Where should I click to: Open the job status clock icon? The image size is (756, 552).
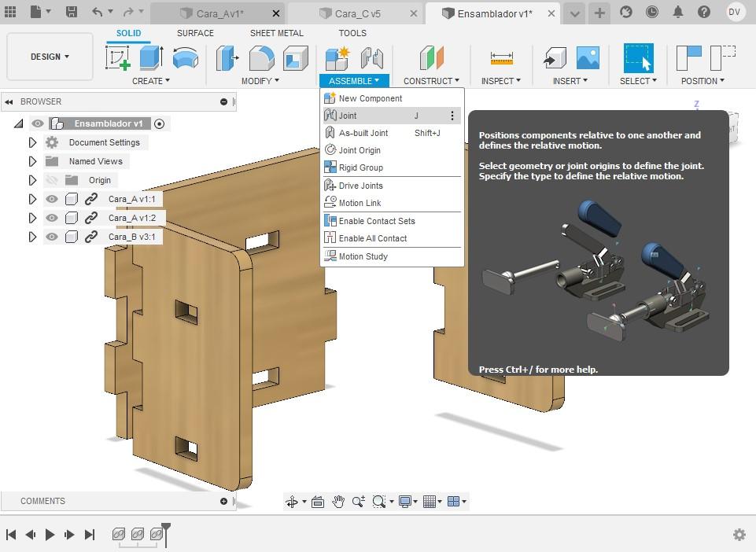[652, 12]
